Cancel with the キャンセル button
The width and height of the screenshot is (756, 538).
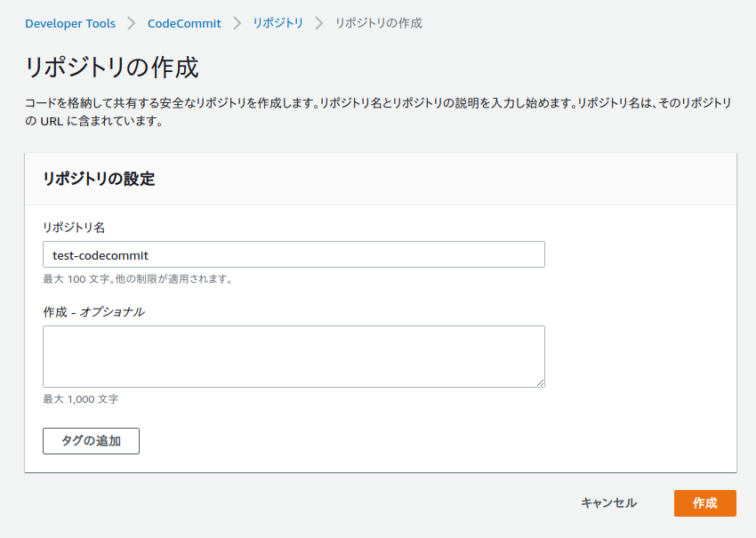pyautogui.click(x=608, y=503)
